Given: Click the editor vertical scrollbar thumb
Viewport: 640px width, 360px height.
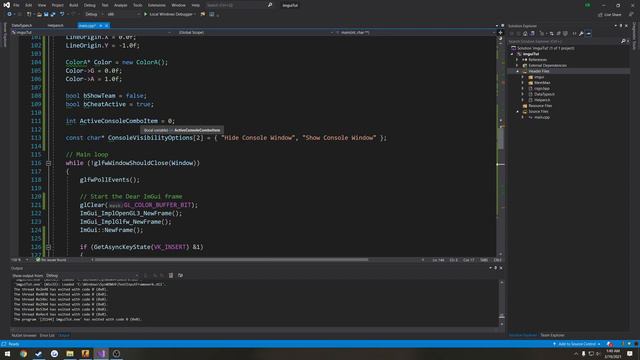Looking at the screenshot, I should click(x=500, y=138).
